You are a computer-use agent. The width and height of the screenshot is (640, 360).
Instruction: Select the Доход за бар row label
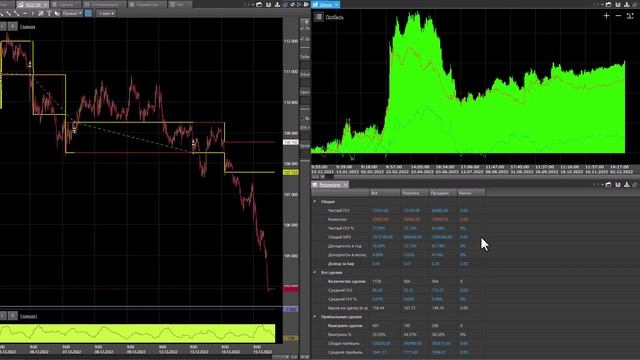[x=341, y=264]
